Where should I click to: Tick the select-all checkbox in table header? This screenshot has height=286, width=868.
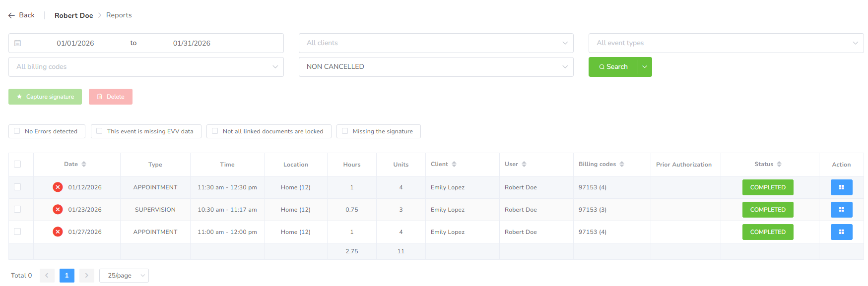pyautogui.click(x=17, y=164)
